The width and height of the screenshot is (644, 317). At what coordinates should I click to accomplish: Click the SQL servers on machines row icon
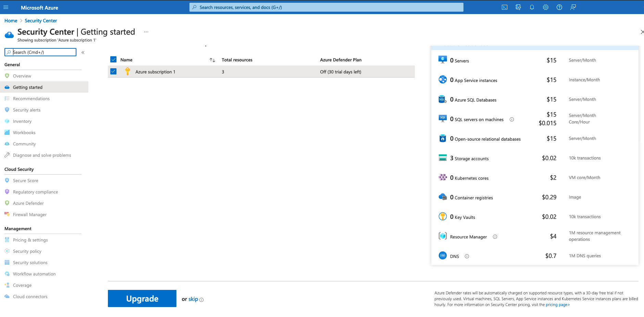(443, 118)
